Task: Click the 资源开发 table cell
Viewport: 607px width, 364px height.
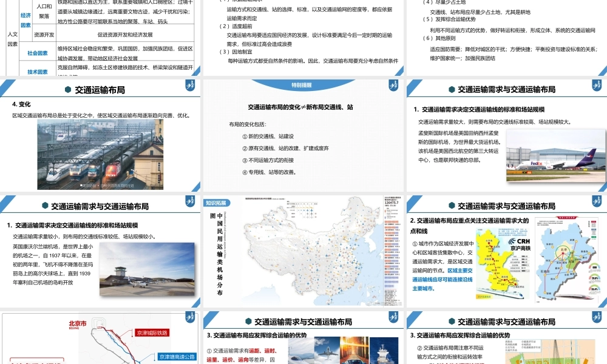Action: (x=44, y=35)
